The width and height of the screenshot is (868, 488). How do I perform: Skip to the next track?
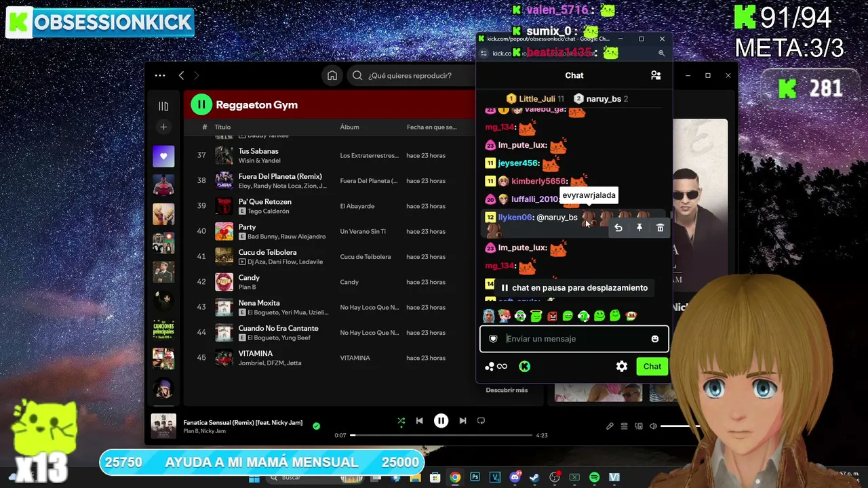pyautogui.click(x=462, y=421)
